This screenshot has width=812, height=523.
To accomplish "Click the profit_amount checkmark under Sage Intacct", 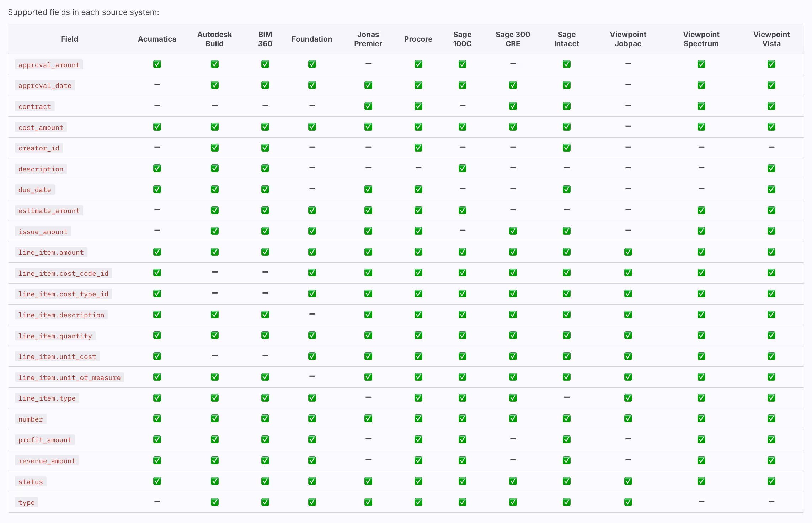I will point(567,439).
